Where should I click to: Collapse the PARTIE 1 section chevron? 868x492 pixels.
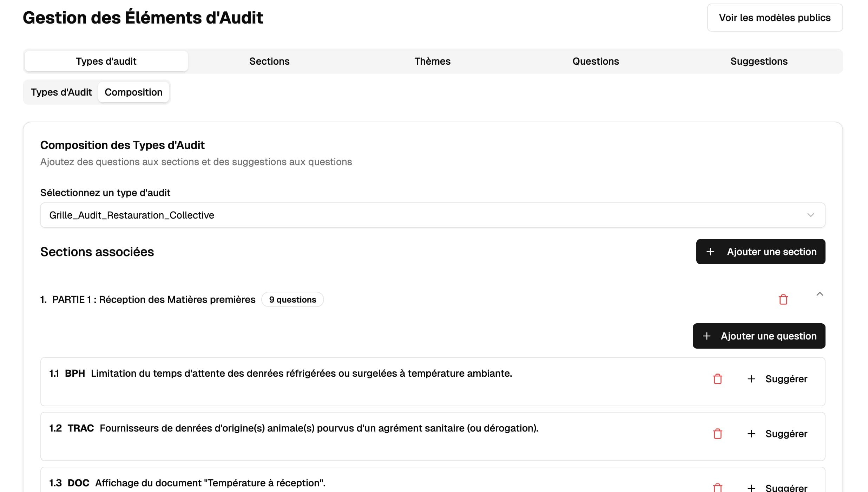click(820, 294)
